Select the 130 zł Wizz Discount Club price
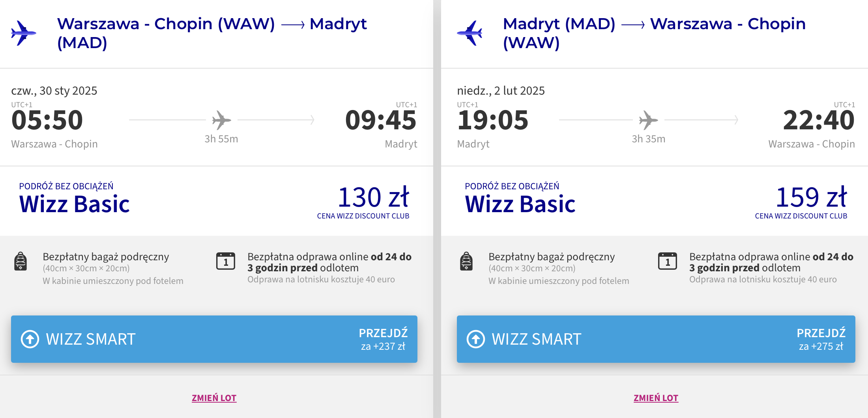This screenshot has height=418, width=868. [373, 197]
